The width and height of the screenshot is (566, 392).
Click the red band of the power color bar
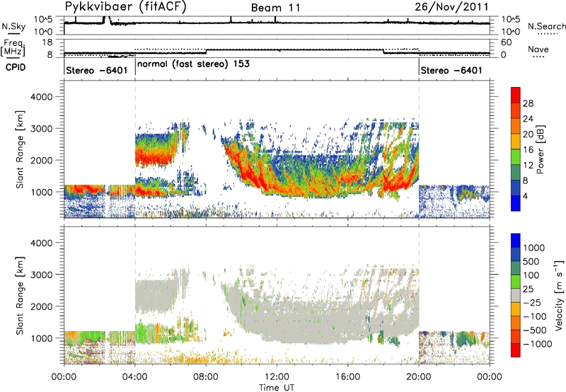pos(516,96)
